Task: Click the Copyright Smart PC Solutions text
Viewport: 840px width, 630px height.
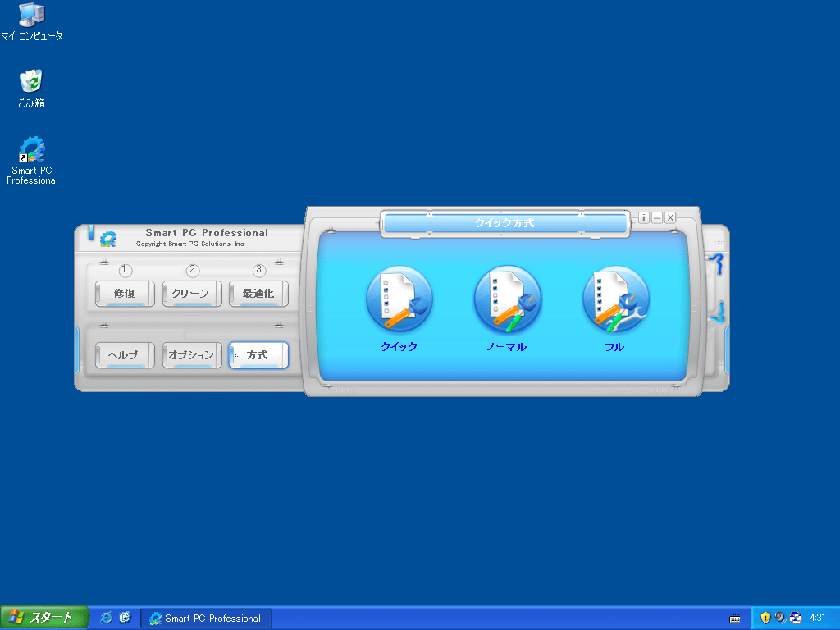Action: pos(189,244)
